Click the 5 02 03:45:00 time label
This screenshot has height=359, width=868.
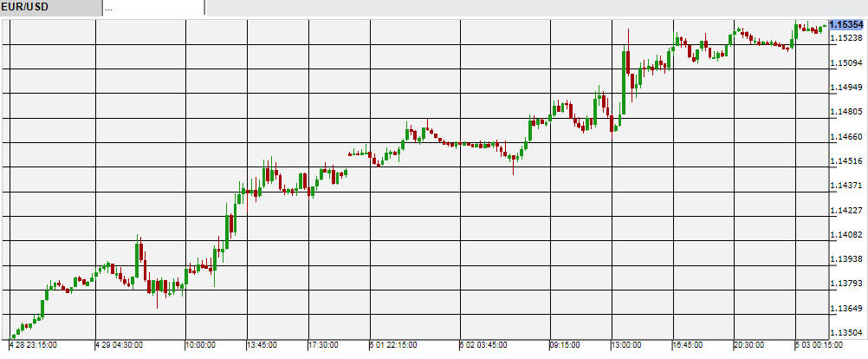tap(483, 345)
